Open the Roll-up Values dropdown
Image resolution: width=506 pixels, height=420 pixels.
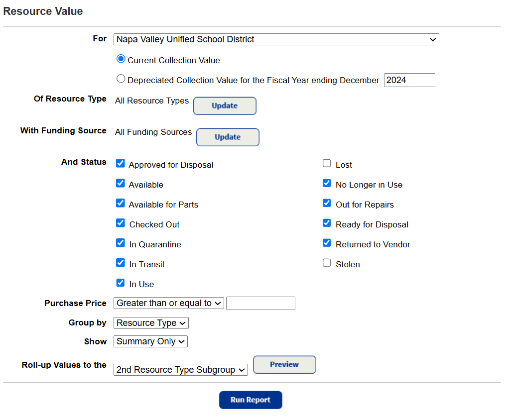tap(180, 369)
